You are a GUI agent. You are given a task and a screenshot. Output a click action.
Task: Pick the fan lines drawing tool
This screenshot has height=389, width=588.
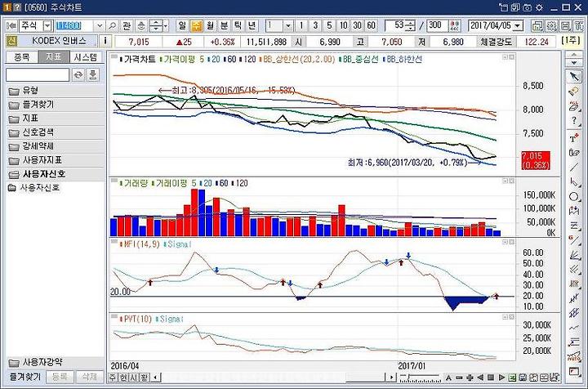coord(574,255)
